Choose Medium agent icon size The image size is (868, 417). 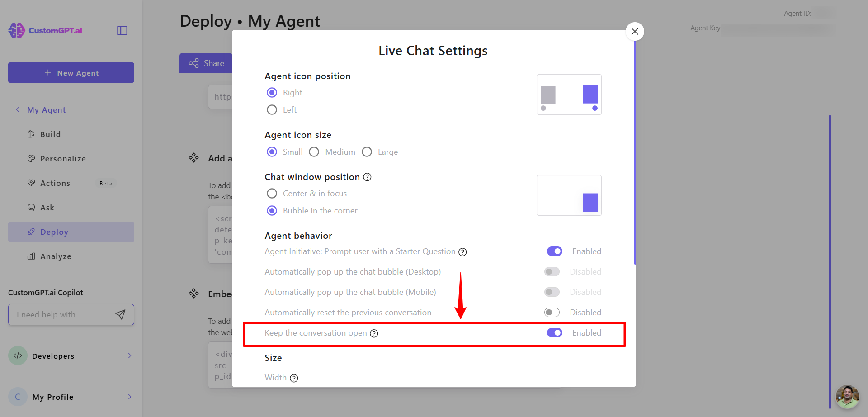click(x=314, y=152)
